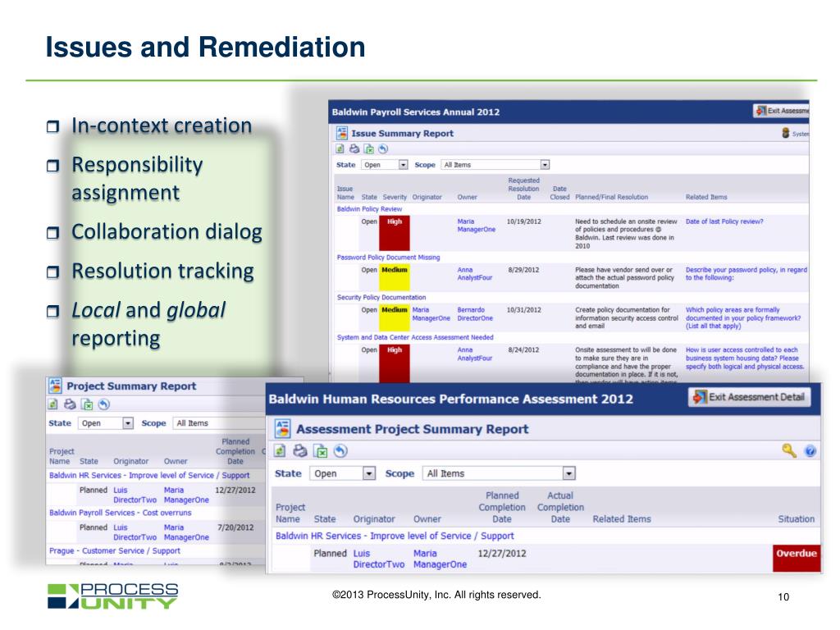Open Password Policy Document Missing issue
This screenshot has width=840, height=630.
[x=388, y=258]
